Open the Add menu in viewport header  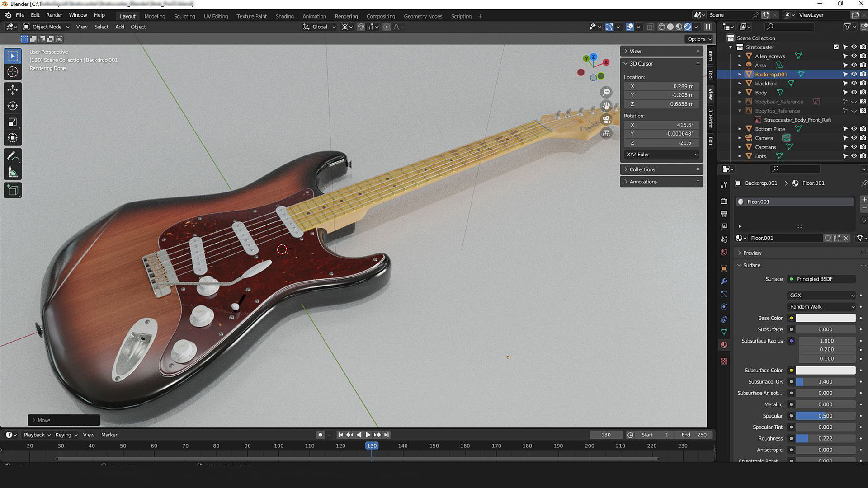[119, 27]
